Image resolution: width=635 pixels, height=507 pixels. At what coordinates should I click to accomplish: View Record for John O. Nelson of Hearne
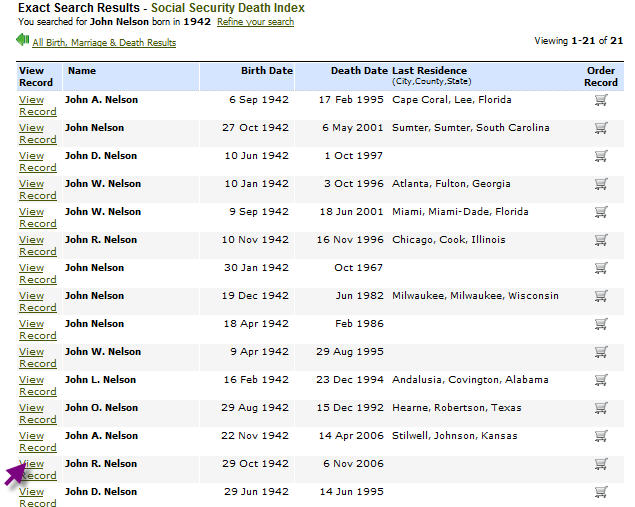point(38,413)
